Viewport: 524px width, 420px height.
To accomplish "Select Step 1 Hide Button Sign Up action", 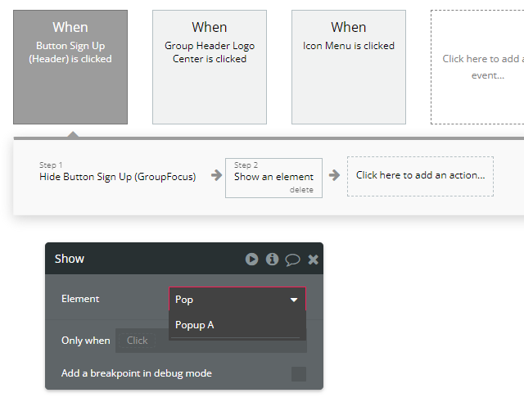I will [x=117, y=172].
